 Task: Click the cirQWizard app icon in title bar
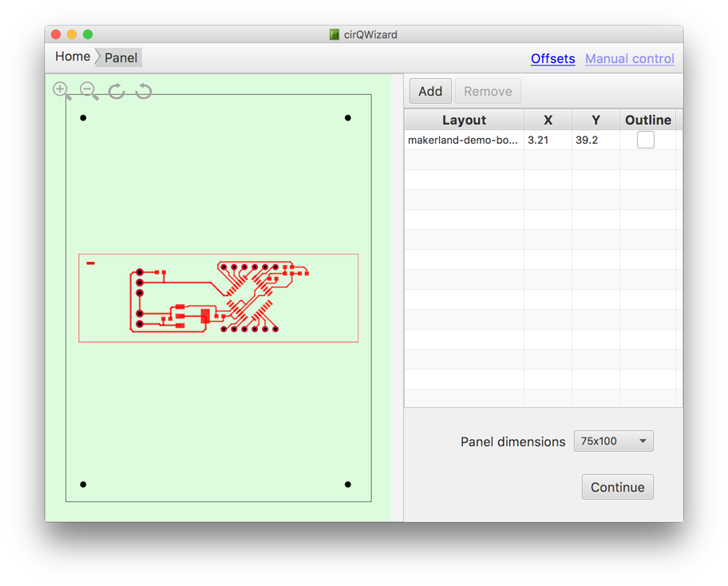[334, 34]
